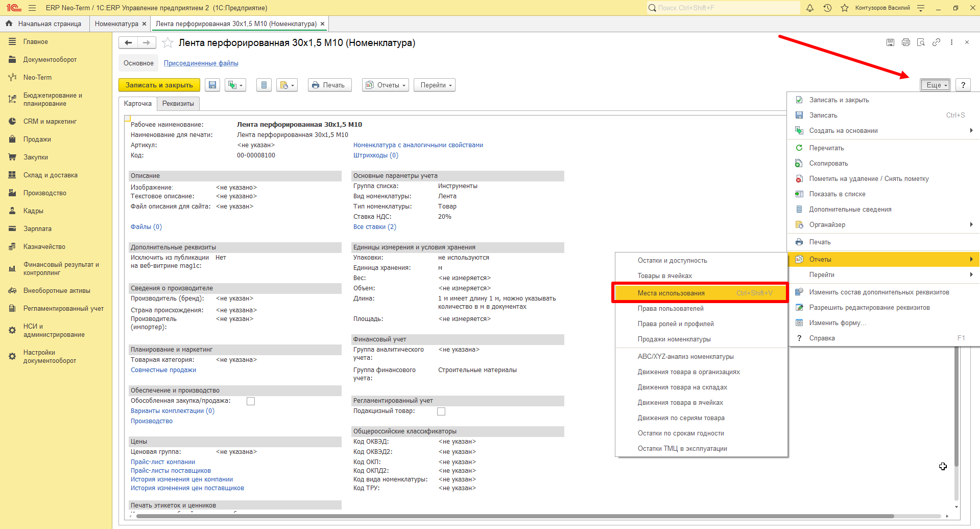Open Штрихкоды (0) link
The image size is (980, 529).
[376, 155]
